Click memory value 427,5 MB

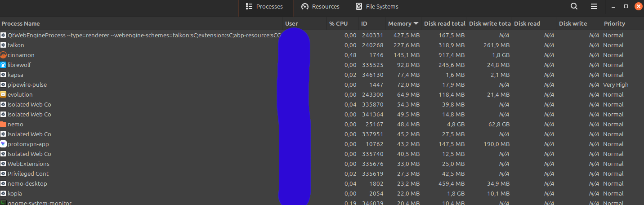click(x=407, y=35)
